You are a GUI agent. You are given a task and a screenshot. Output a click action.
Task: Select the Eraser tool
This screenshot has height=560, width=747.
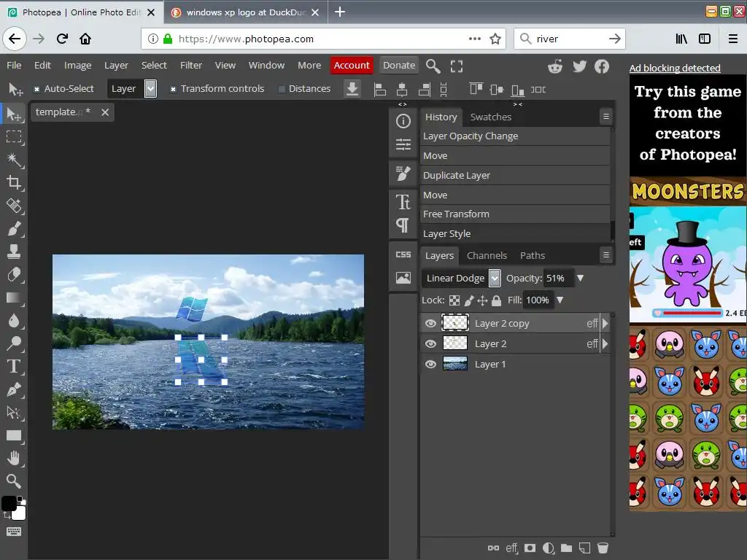pyautogui.click(x=14, y=274)
